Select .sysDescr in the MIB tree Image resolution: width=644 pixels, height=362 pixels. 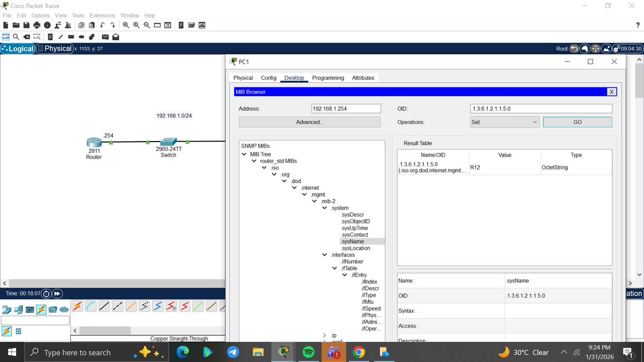pos(353,215)
